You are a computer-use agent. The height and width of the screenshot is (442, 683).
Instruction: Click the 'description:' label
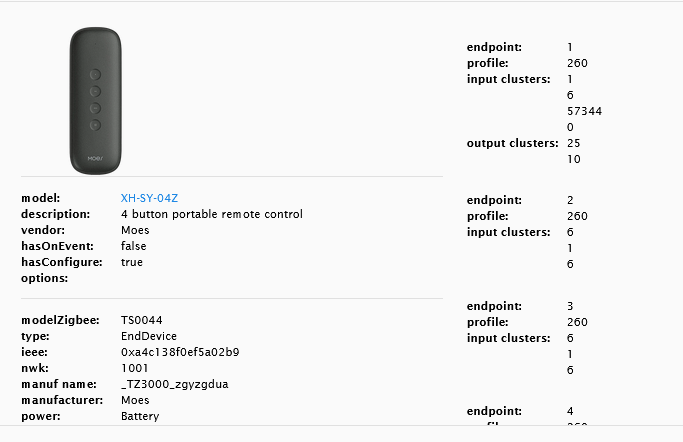click(x=56, y=214)
